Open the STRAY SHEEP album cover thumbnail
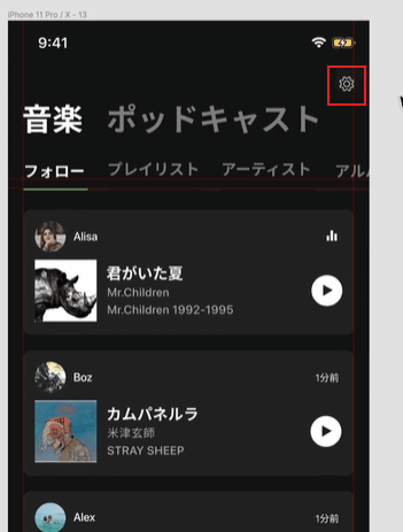The height and width of the screenshot is (532, 403). [65, 431]
